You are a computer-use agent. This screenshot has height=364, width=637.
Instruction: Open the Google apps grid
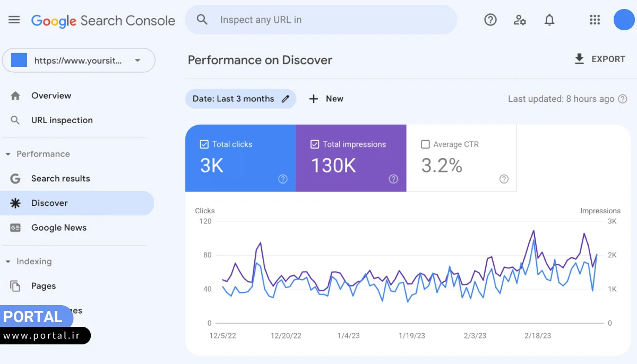pyautogui.click(x=595, y=20)
